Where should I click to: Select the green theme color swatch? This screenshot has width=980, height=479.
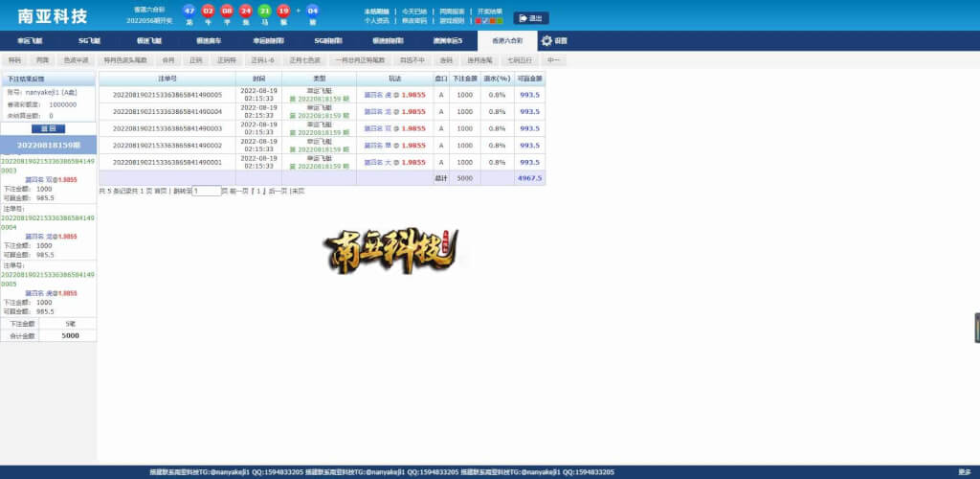point(500,21)
